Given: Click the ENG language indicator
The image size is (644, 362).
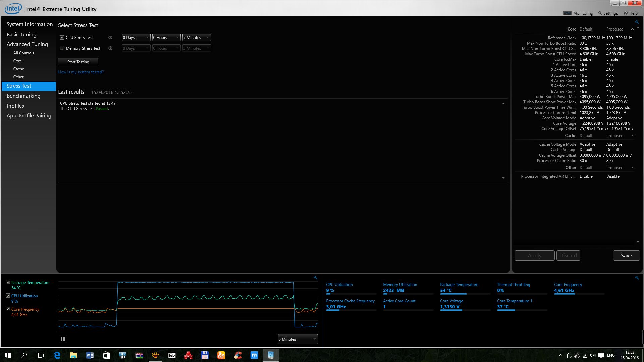Looking at the screenshot, I should tap(611, 355).
